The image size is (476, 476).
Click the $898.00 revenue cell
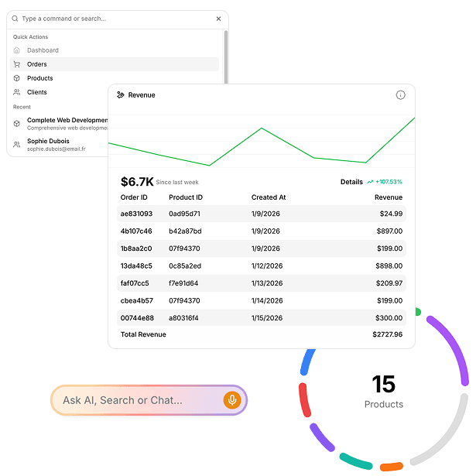point(389,266)
